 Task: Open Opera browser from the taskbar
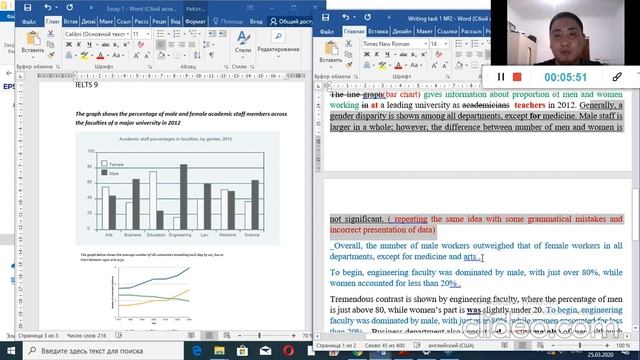[x=289, y=351]
